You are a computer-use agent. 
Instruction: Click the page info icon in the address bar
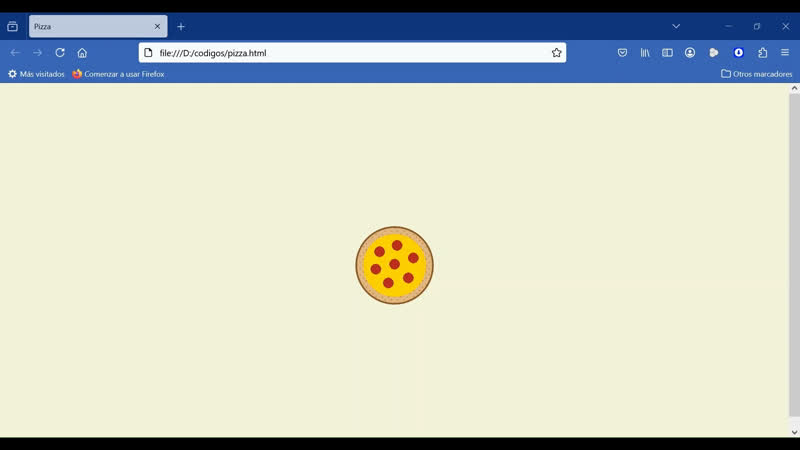click(x=148, y=53)
